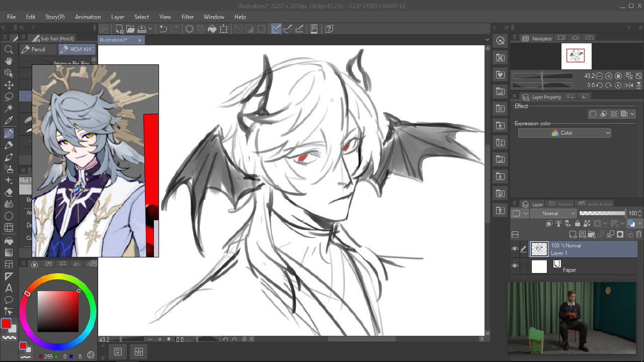Expand the Effect options arrow
Viewport: 644px width, 362px height.
click(633, 114)
